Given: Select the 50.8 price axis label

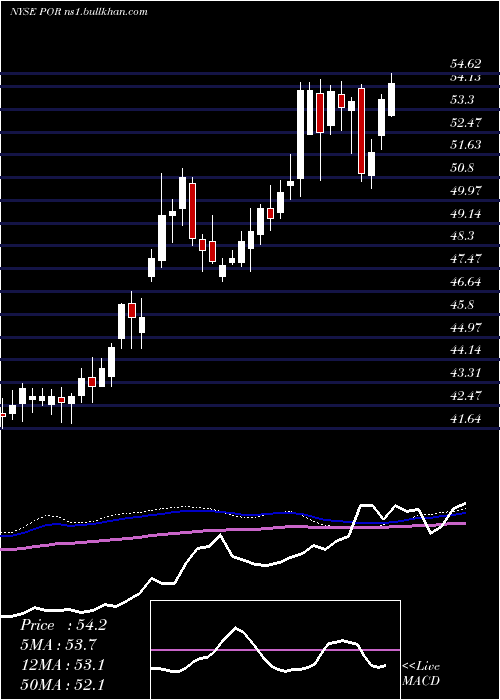Looking at the screenshot, I should click(x=462, y=167).
